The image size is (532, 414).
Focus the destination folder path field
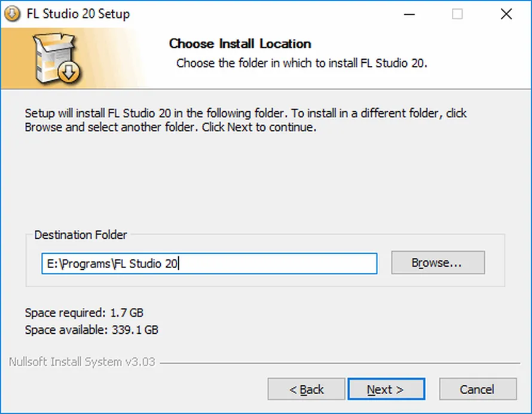209,263
